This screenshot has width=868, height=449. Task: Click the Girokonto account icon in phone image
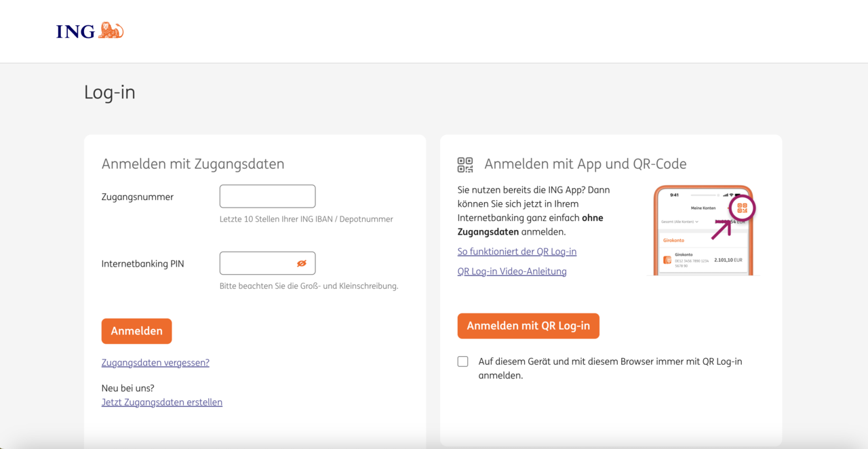667,260
